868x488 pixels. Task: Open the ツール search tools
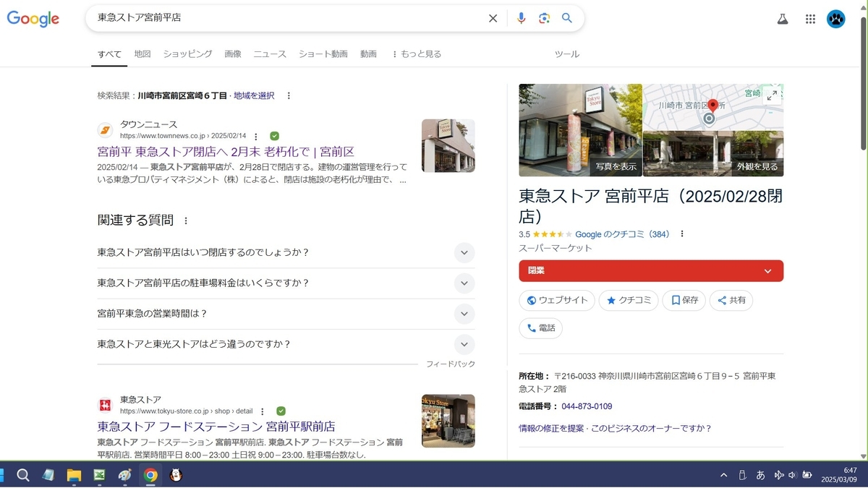point(567,54)
